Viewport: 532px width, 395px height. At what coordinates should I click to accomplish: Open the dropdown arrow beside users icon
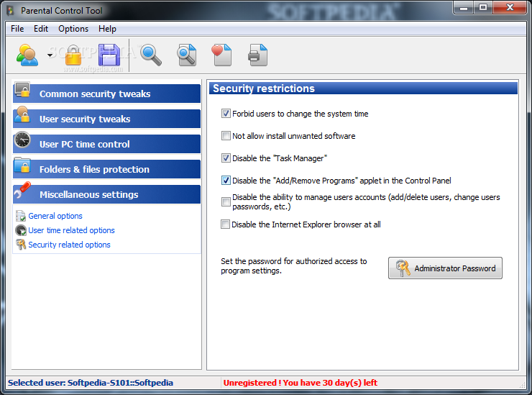pos(50,55)
